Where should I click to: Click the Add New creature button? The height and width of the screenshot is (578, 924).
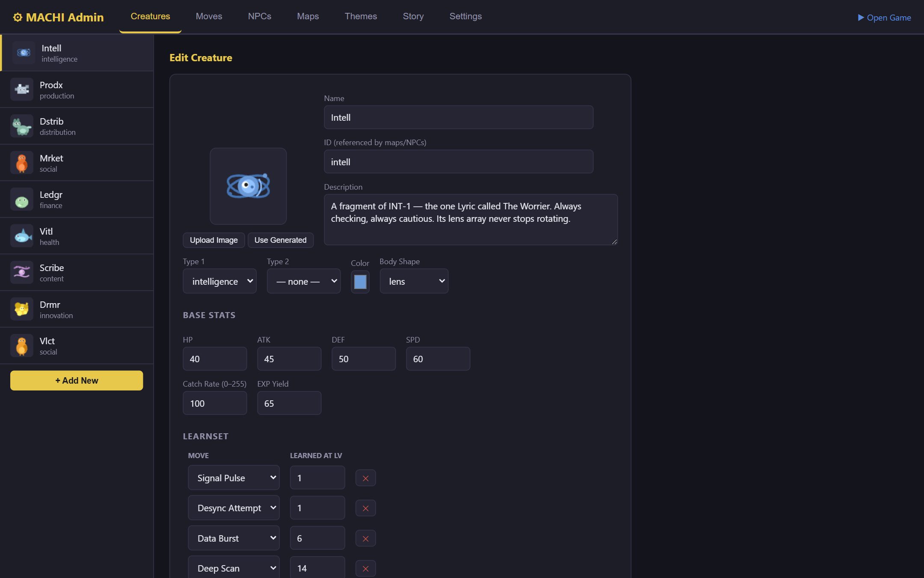(x=77, y=381)
